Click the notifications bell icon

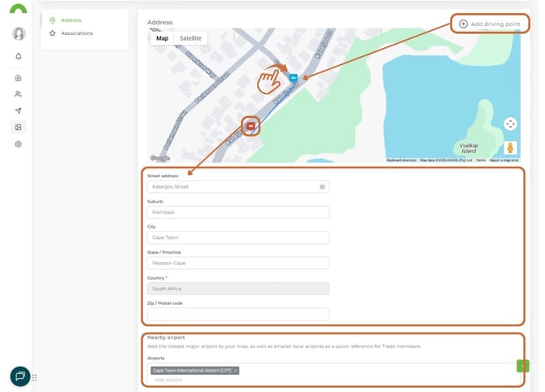click(x=18, y=56)
